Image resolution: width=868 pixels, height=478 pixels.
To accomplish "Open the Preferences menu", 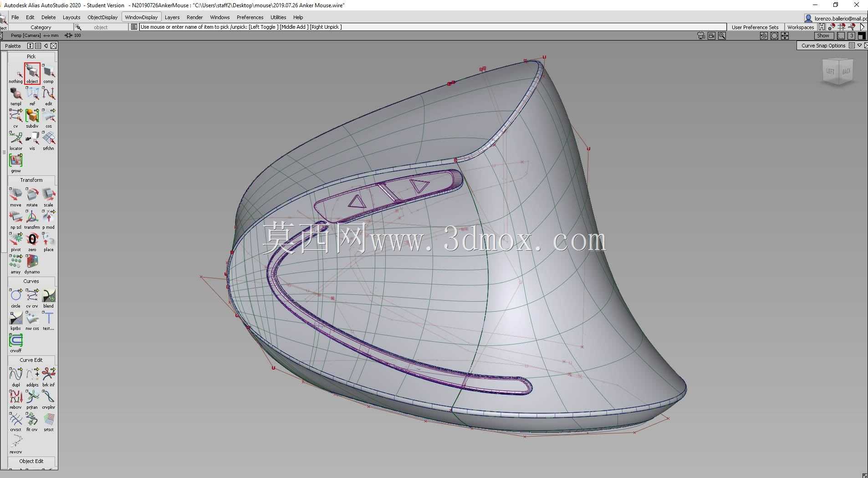I will [x=250, y=17].
